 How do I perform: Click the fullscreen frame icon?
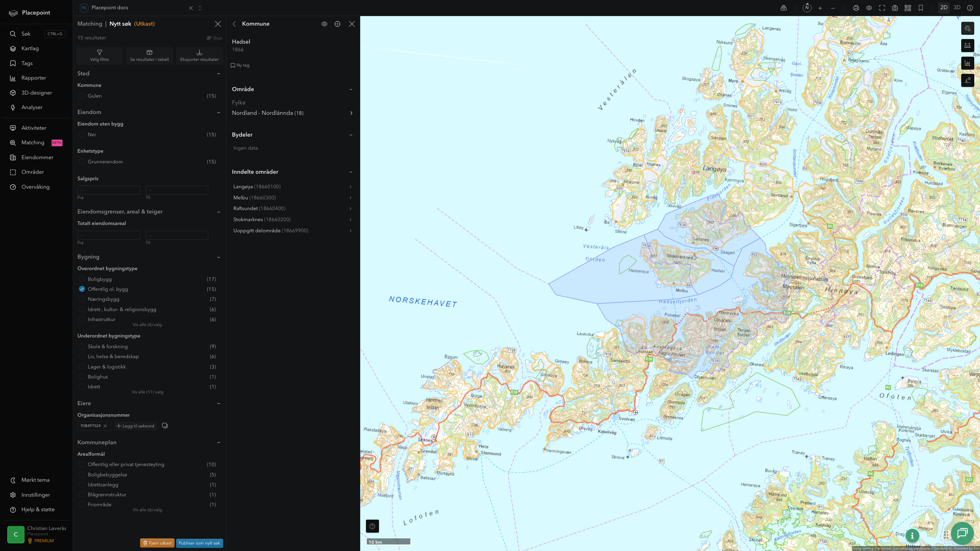click(x=882, y=8)
